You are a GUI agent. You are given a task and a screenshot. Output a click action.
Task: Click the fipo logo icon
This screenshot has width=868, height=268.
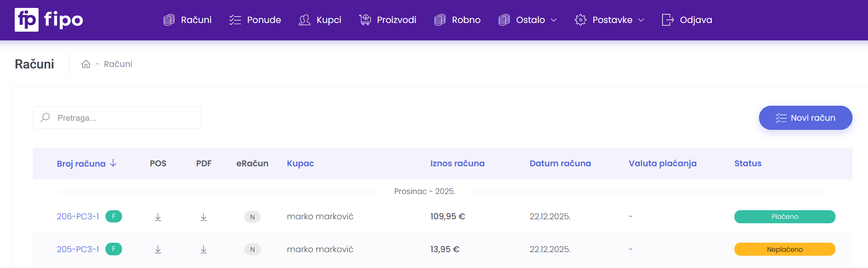click(x=27, y=20)
